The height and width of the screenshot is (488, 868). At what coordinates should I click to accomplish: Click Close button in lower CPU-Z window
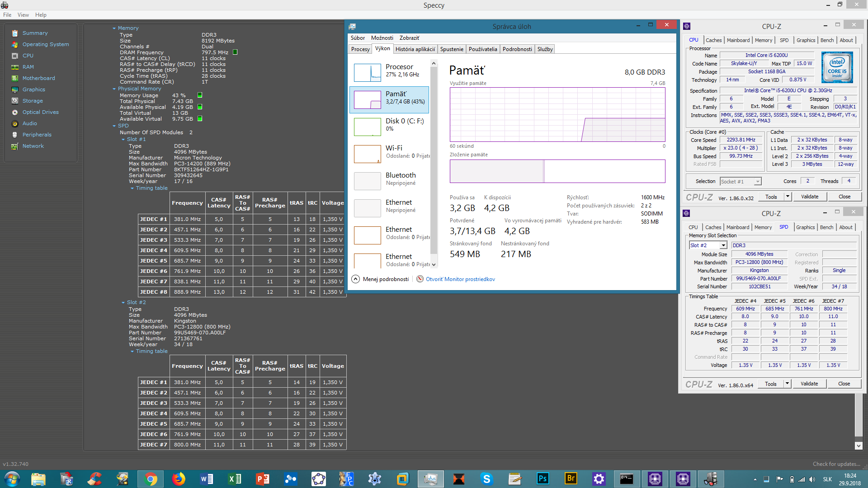click(844, 384)
